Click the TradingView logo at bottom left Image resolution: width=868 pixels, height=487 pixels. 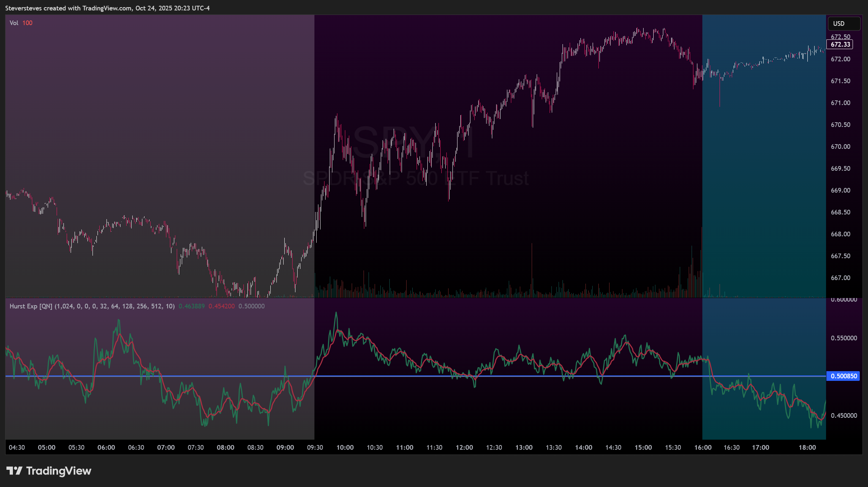pos(49,471)
